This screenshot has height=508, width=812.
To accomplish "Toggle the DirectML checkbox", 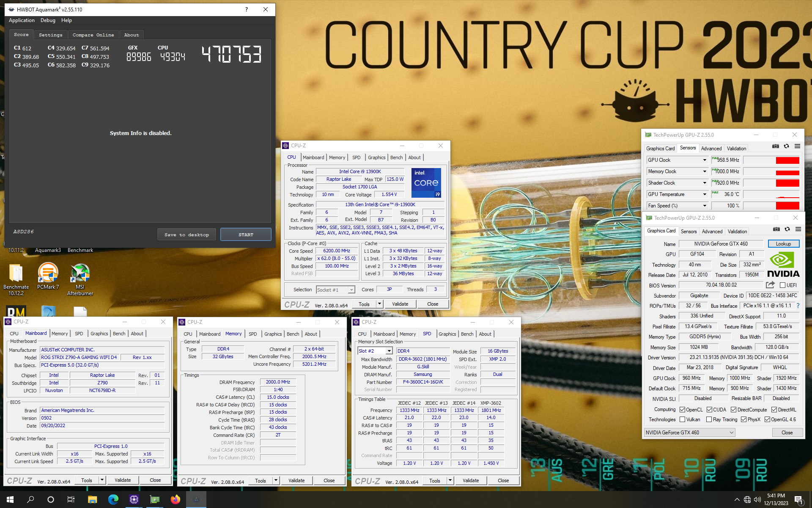I will (774, 410).
